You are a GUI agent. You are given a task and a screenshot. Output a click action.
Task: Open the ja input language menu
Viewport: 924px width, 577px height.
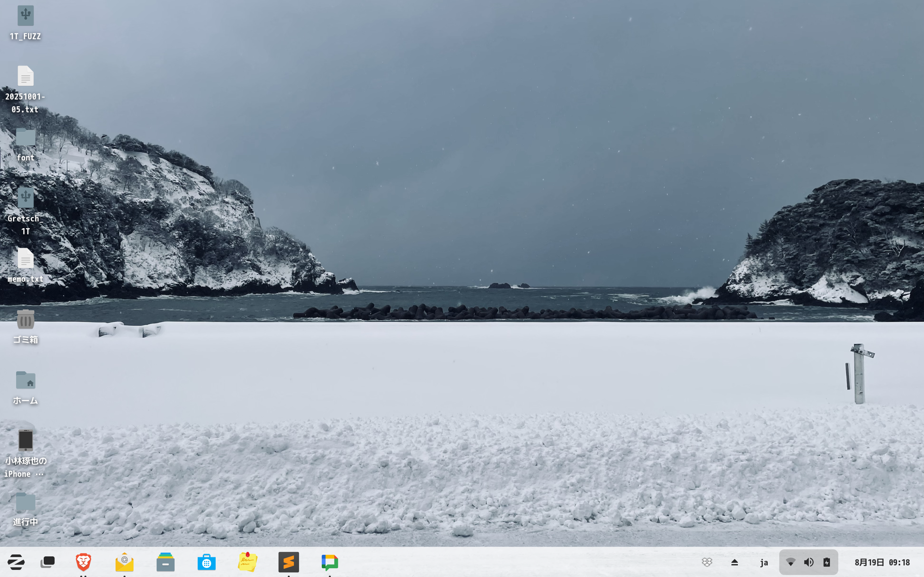pyautogui.click(x=764, y=562)
